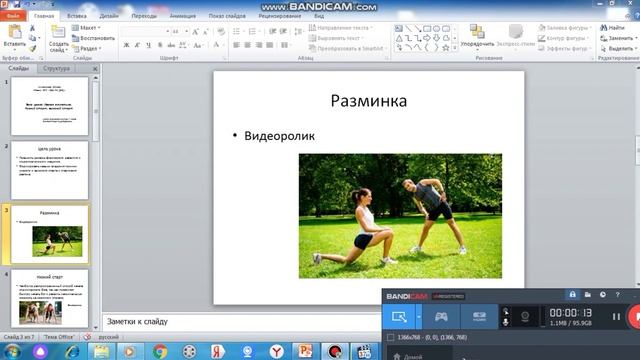Open the font name combo box
Screen dimensions: 640x360
[146, 31]
